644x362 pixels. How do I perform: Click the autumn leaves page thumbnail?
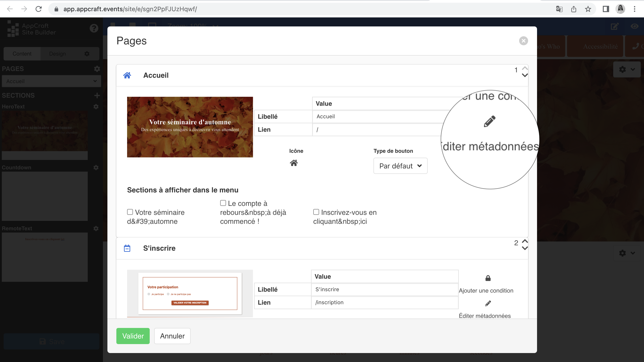[x=190, y=127]
